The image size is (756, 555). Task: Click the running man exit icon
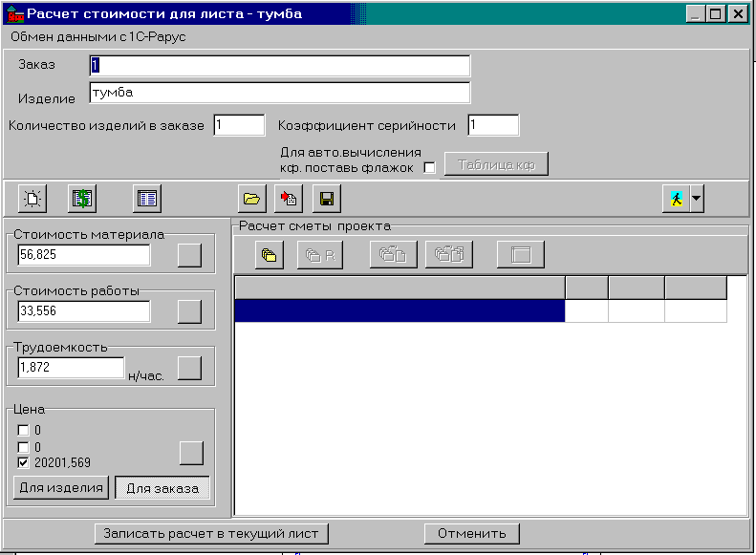tap(677, 199)
